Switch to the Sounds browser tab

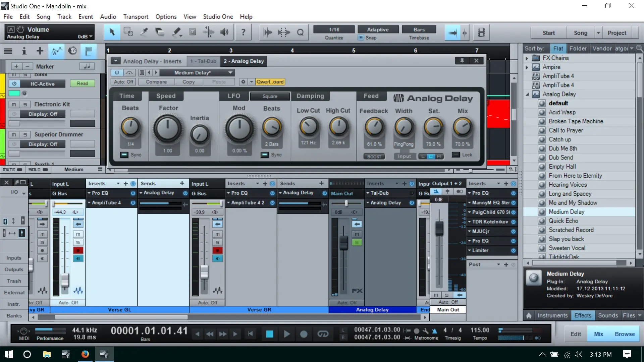608,315
